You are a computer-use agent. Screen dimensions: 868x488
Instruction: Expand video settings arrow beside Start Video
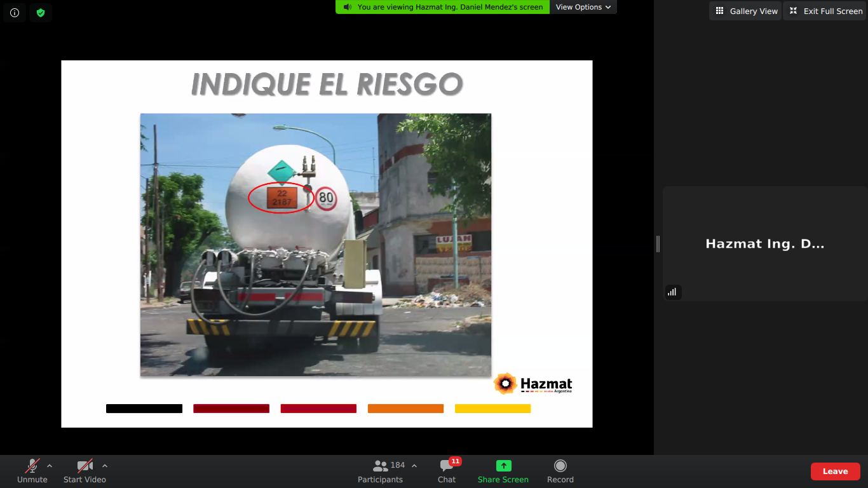pos(105,466)
